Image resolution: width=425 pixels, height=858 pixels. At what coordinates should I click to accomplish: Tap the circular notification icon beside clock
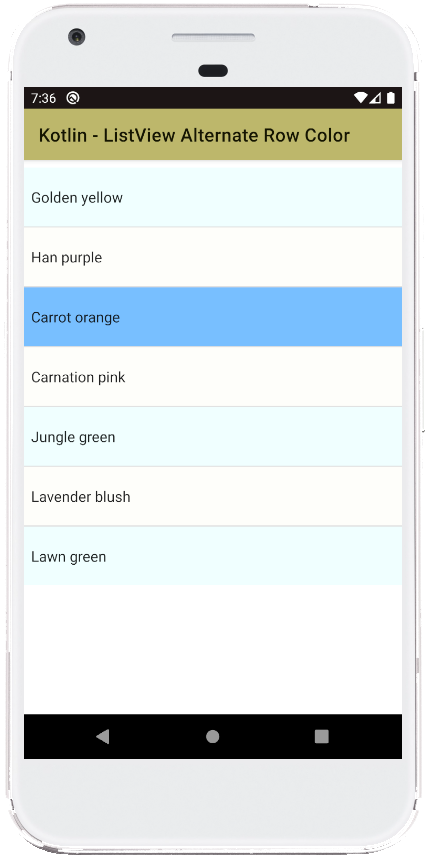73,98
